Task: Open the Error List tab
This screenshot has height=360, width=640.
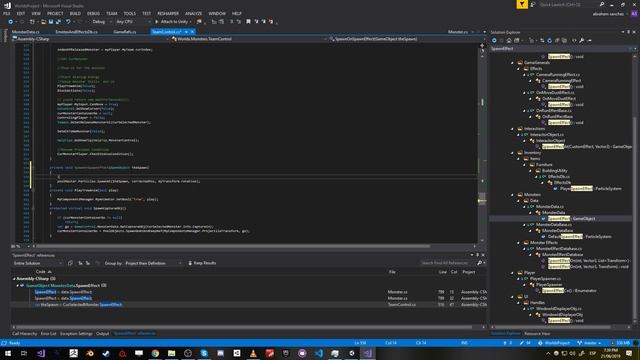Action: 49,333
